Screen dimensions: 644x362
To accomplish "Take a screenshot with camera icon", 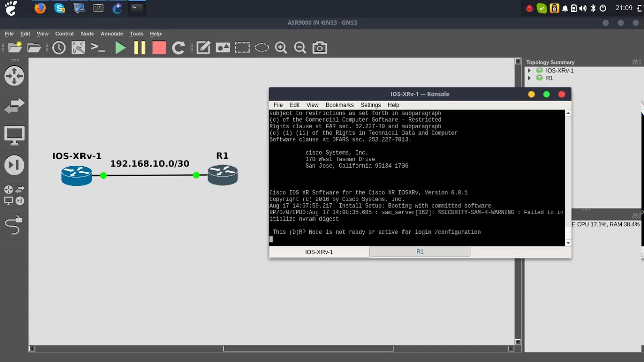I will click(x=319, y=48).
